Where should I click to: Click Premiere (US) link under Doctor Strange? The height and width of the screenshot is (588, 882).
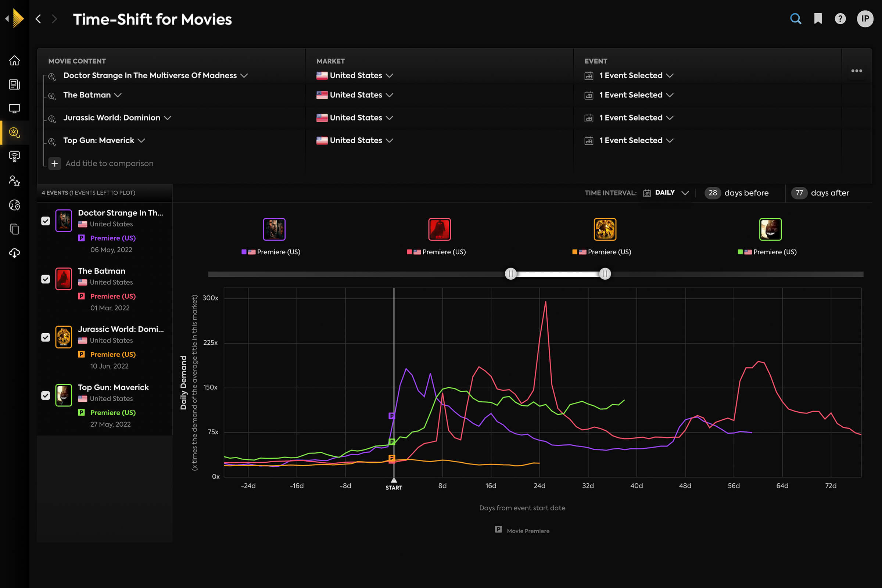[113, 238]
